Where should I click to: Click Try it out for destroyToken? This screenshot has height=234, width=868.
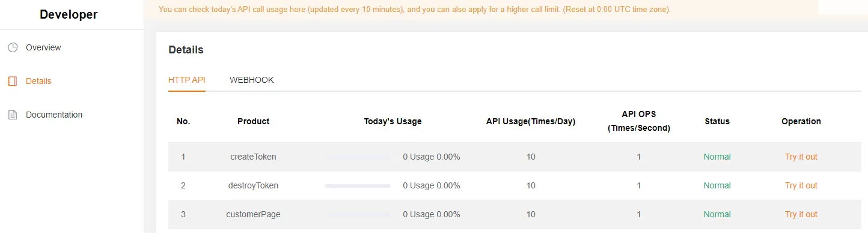(x=801, y=185)
